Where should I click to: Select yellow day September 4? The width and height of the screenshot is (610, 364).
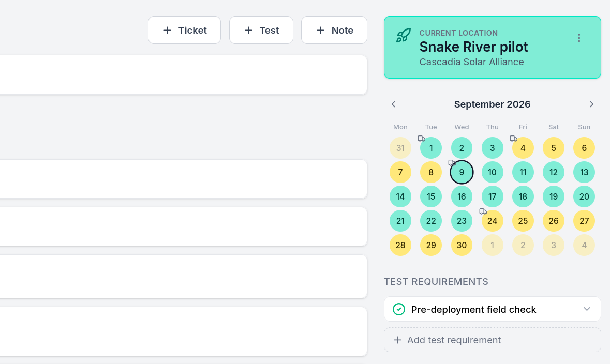click(x=523, y=148)
